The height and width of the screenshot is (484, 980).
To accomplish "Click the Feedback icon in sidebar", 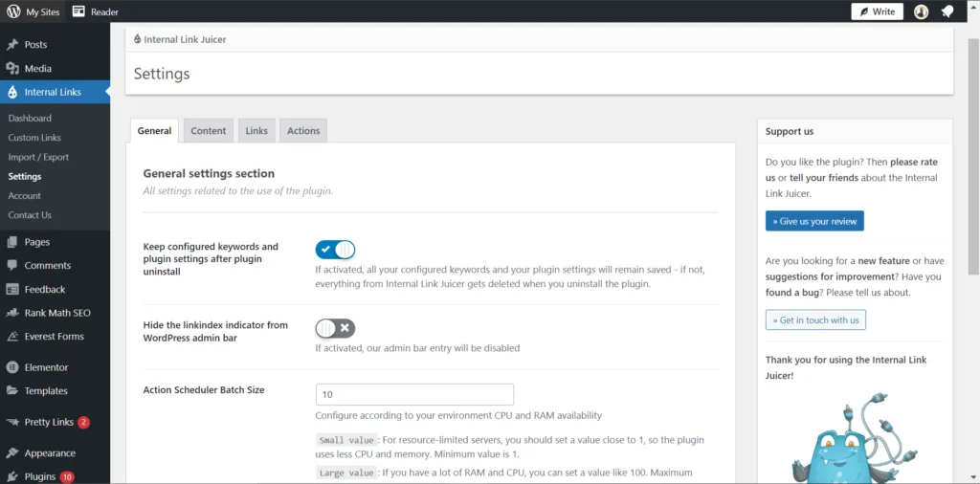I will pos(12,289).
